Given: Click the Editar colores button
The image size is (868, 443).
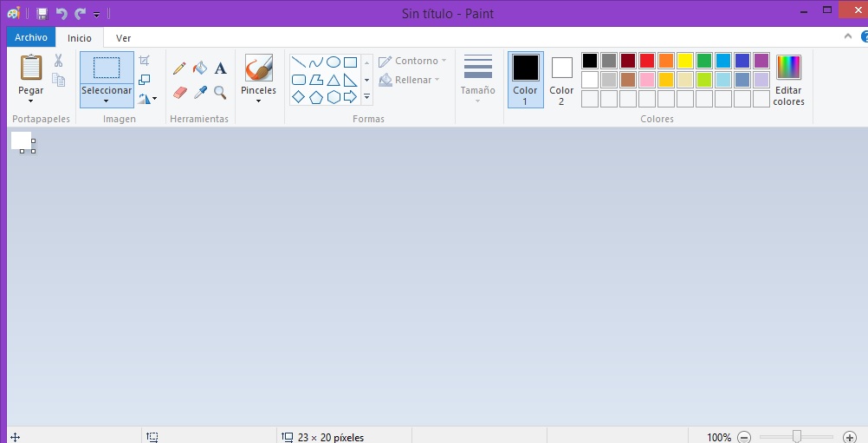Looking at the screenshot, I should pyautogui.click(x=788, y=81).
